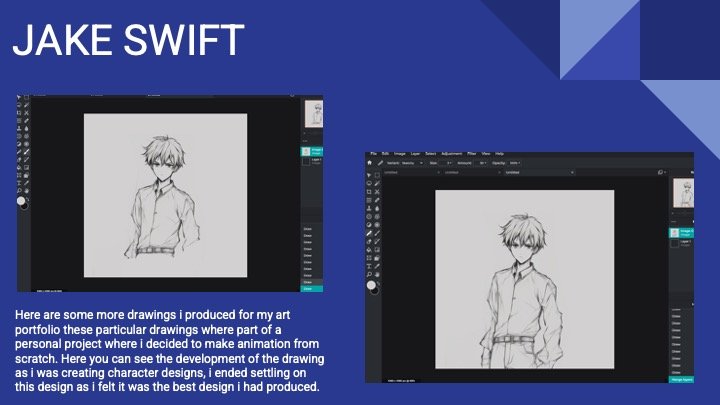Click foreground white swatch in editor above the caption
Viewport: 720px width, 405px height.
click(21, 201)
